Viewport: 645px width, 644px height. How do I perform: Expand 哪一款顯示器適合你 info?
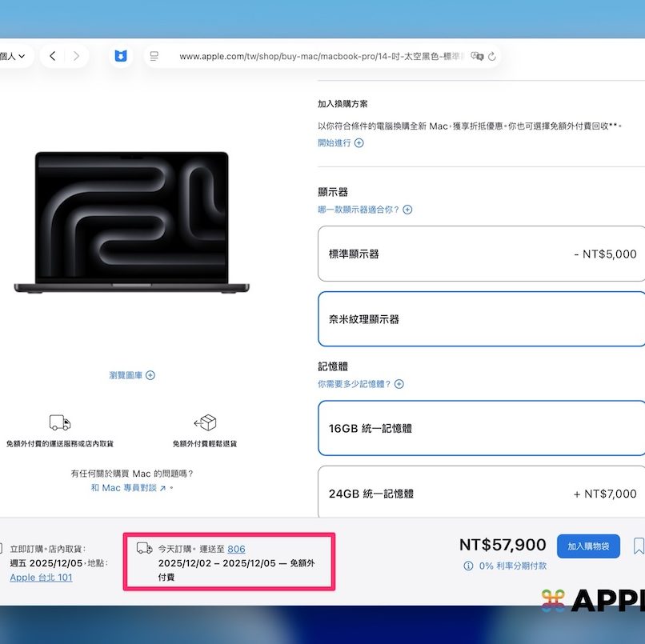point(365,210)
